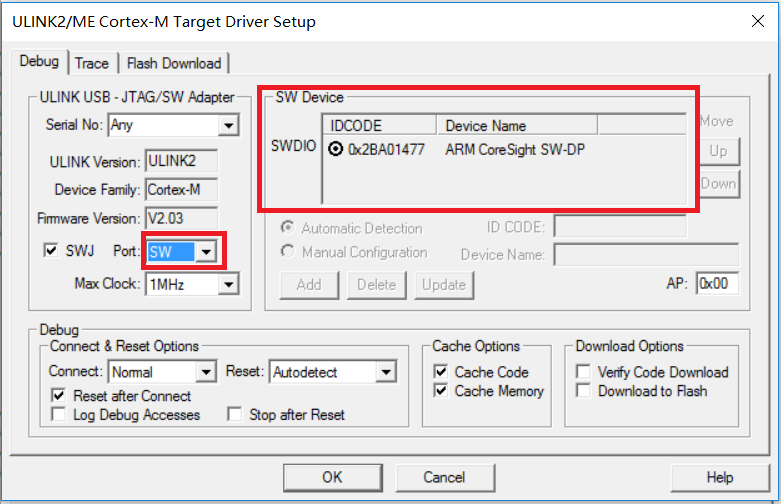Select ARM CoreSight SW-DP device entry

(x=515, y=149)
